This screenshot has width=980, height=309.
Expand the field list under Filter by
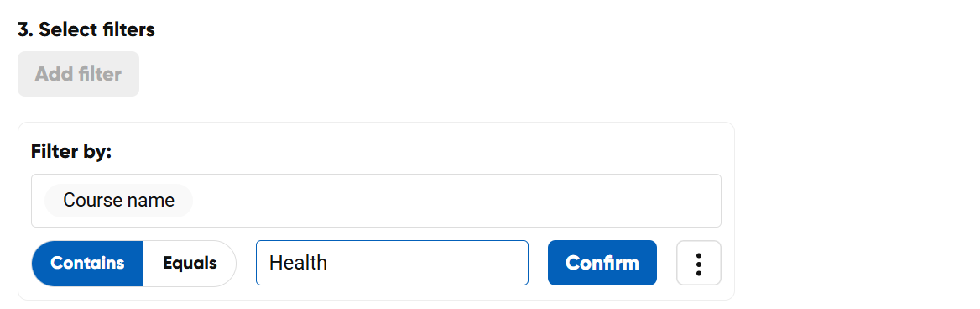point(376,200)
